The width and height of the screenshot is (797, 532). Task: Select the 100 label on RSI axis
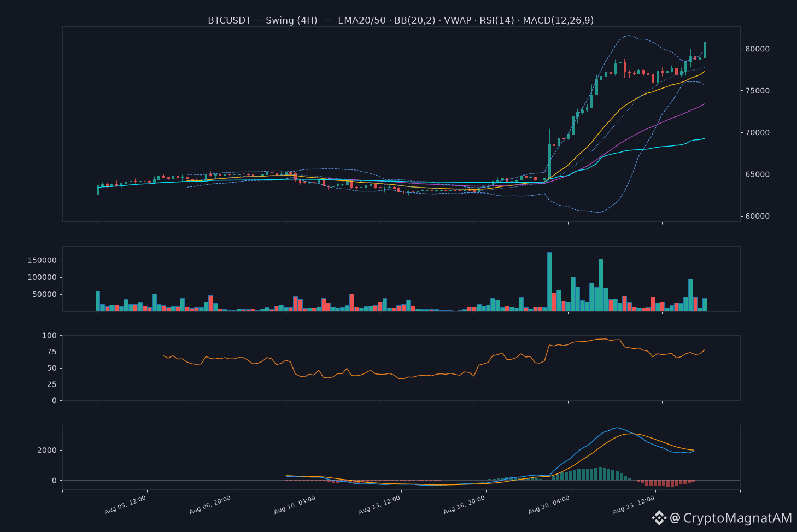(x=50, y=335)
